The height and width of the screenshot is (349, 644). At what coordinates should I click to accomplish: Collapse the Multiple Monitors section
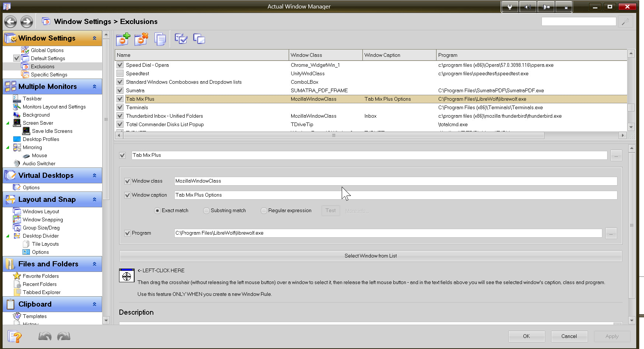[95, 86]
